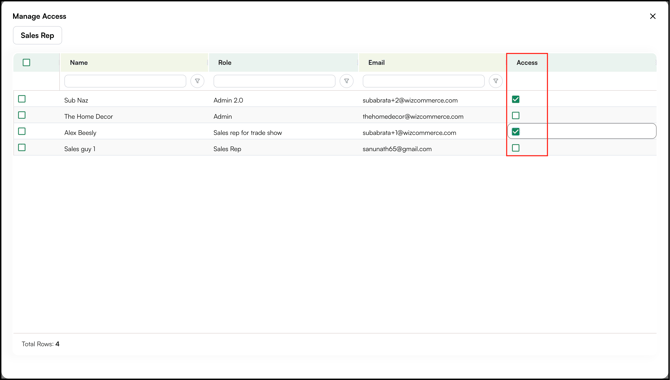Screen dimensions: 670x380
Task: Click the role Admin 2.0
Action: [228, 100]
